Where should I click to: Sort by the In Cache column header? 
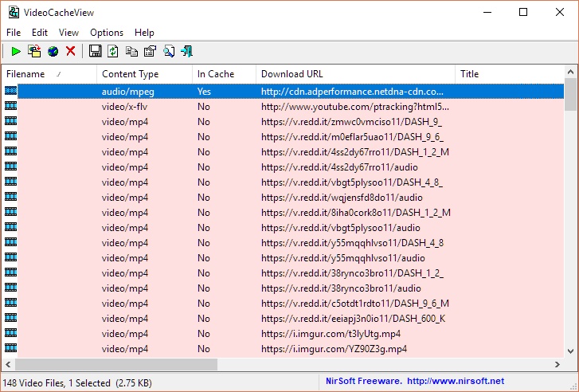224,74
